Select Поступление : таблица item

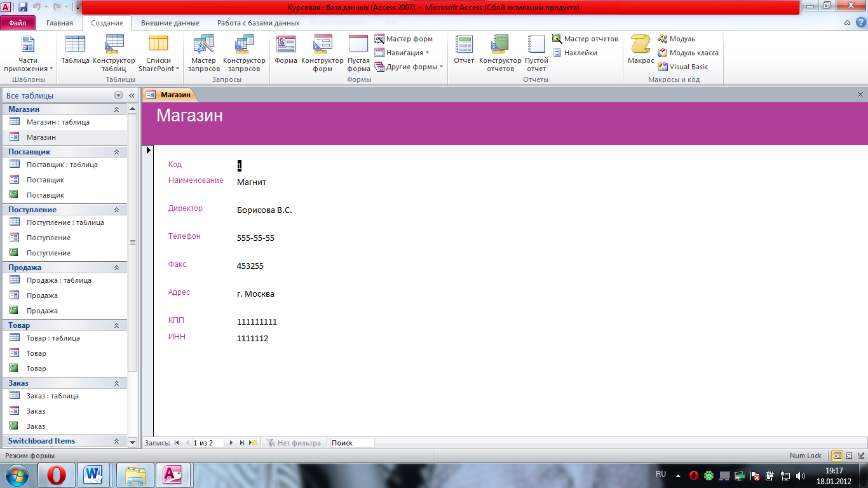pos(65,222)
